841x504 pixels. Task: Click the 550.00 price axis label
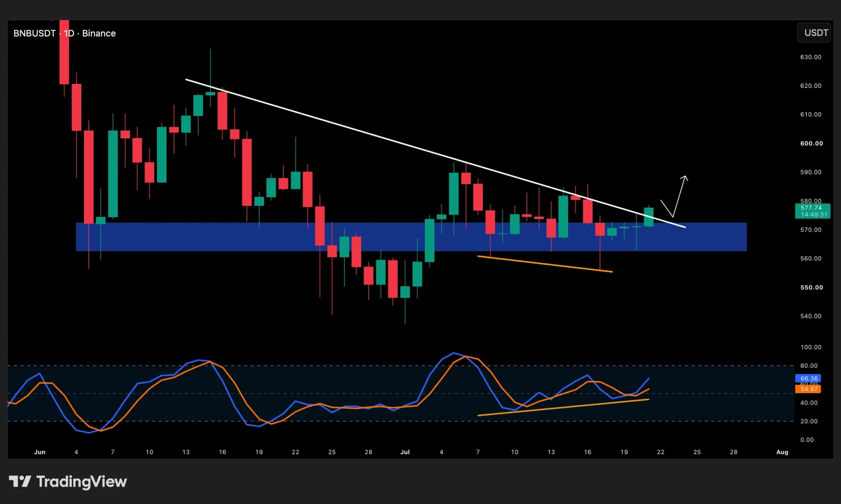tap(811, 287)
